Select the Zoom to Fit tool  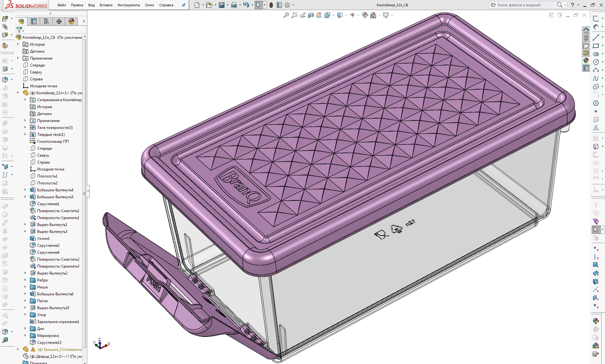pos(286,15)
